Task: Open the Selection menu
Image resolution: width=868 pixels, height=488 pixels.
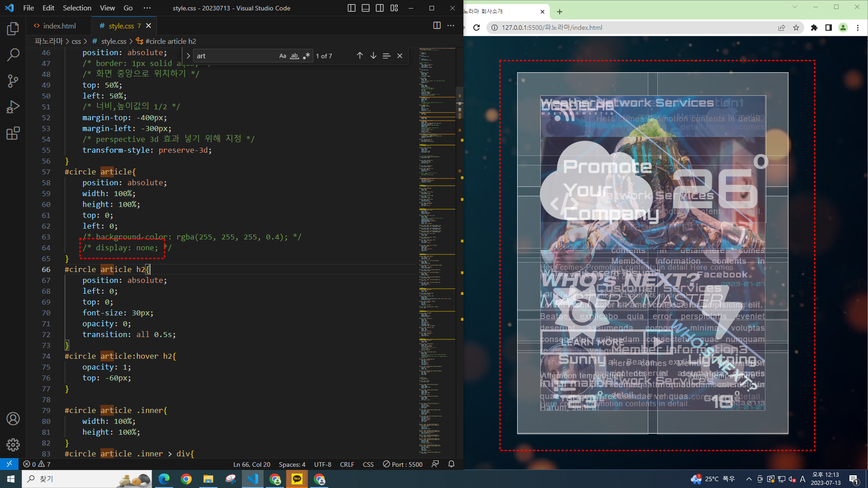Action: [77, 8]
